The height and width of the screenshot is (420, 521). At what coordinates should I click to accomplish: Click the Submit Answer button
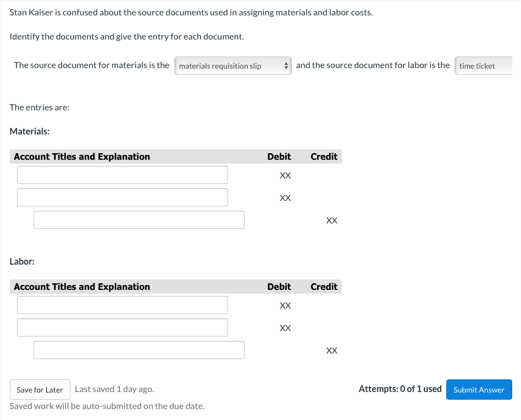point(479,389)
